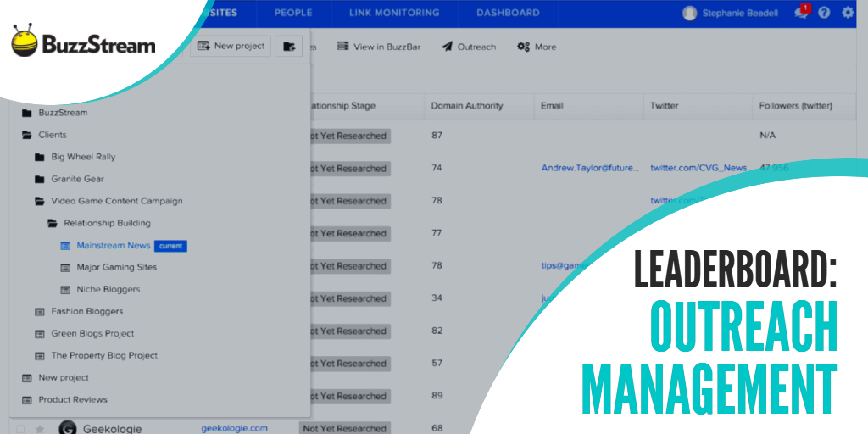Open the Link Monitoring tab
Image resolution: width=868 pixels, height=434 pixels.
pos(394,13)
